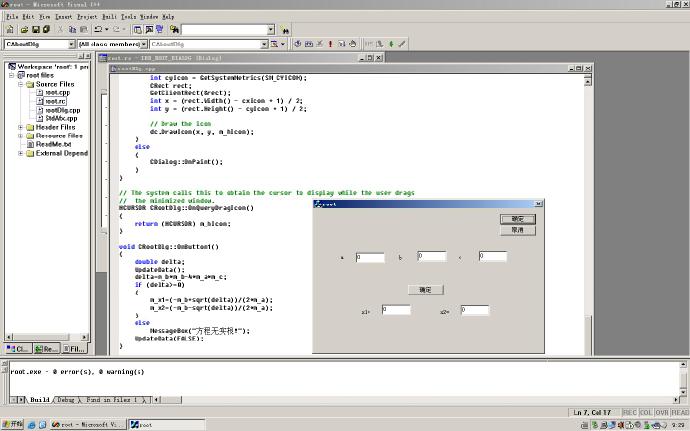Click the Open file toolbar icon

24,29
